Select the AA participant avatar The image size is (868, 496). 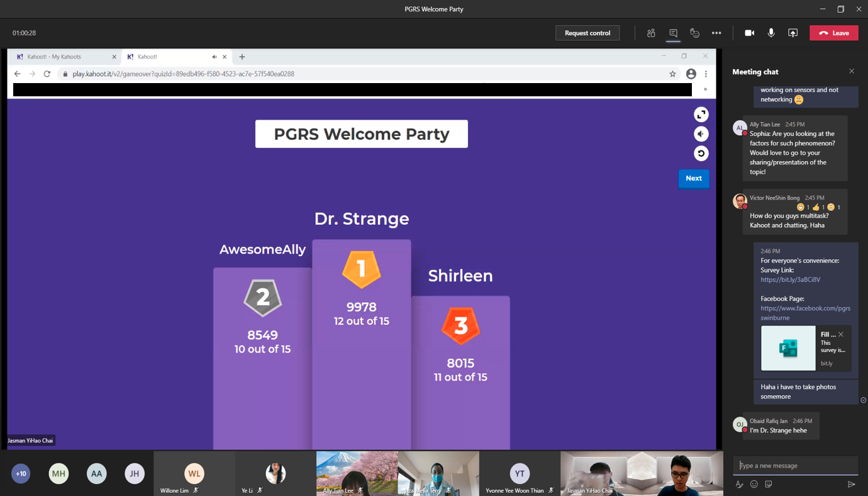click(96, 473)
